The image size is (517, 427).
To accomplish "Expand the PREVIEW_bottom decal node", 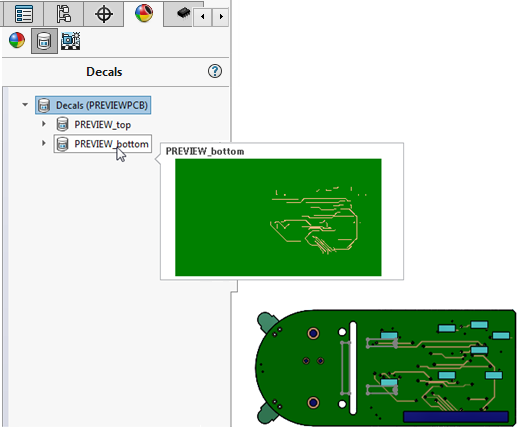I will coord(44,143).
